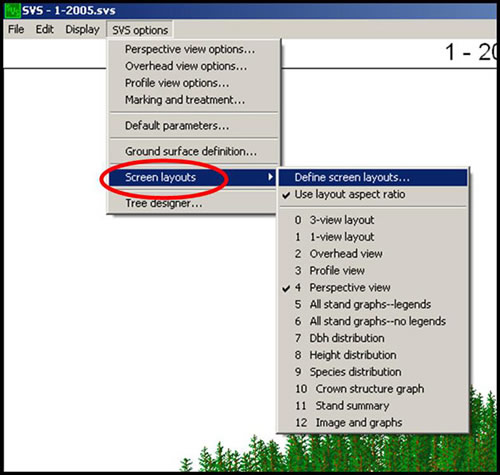Select layout 5 All stand graphs--legends
The height and width of the screenshot is (475, 500).
tap(373, 304)
